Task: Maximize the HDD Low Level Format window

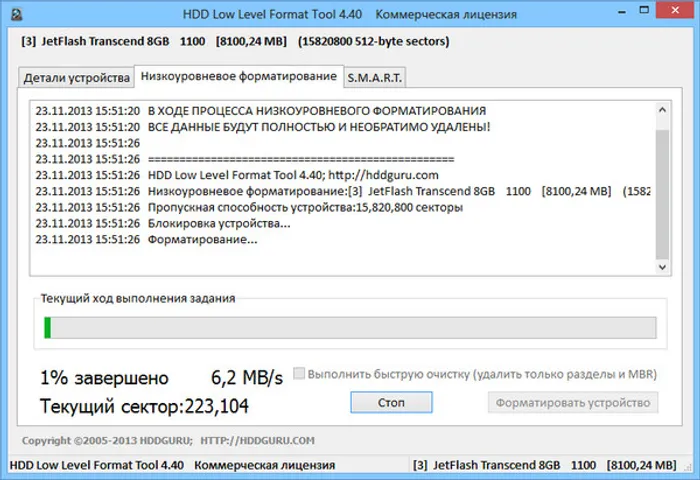Action: [644, 10]
